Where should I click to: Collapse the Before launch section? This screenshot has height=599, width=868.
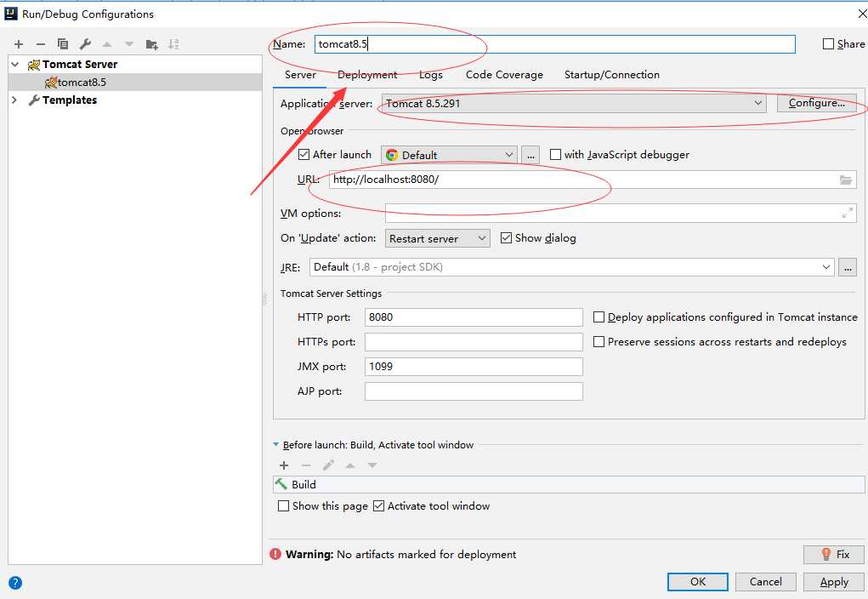coord(275,444)
